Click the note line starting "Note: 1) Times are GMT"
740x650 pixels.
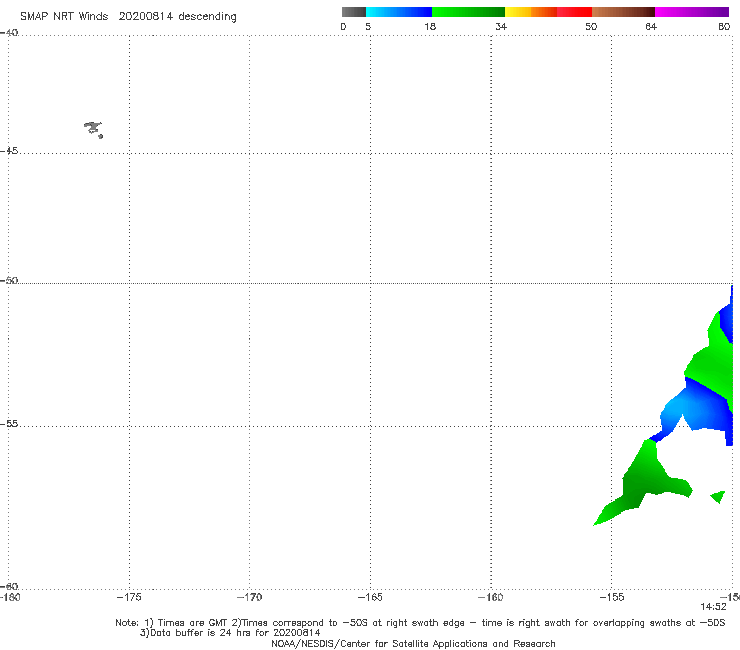coord(420,623)
